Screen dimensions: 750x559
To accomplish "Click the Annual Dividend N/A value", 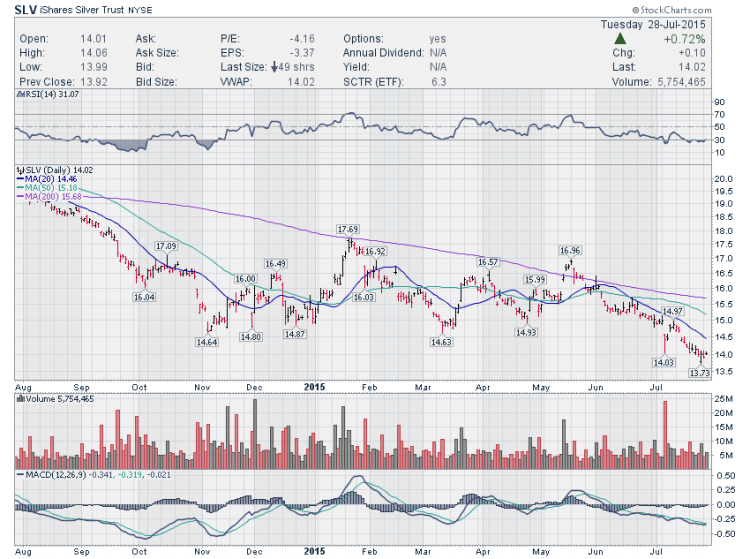I will point(438,53).
